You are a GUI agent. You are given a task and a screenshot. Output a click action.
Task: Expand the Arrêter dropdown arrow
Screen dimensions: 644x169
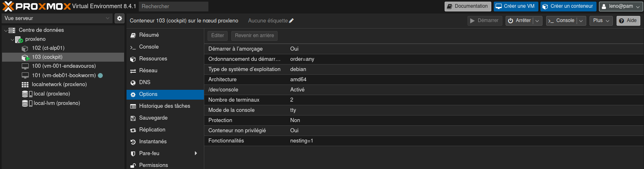pyautogui.click(x=538, y=21)
